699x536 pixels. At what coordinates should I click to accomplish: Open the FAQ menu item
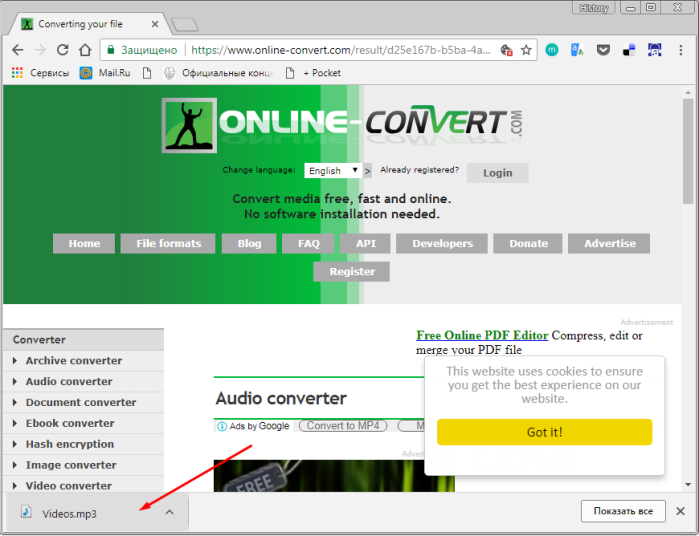click(x=308, y=243)
